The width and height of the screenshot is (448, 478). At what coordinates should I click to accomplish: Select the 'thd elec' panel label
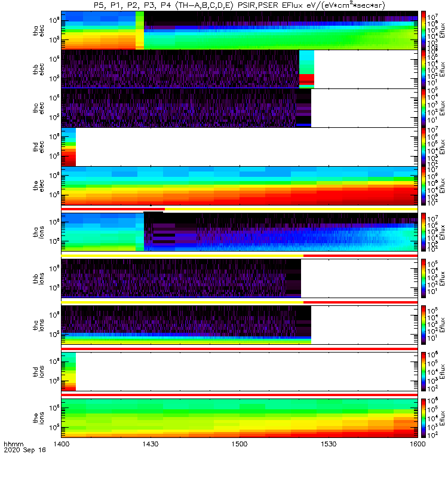coord(39,146)
